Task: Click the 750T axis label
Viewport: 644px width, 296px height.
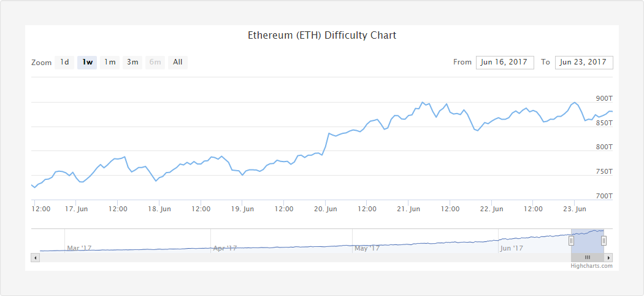Action: pos(604,171)
